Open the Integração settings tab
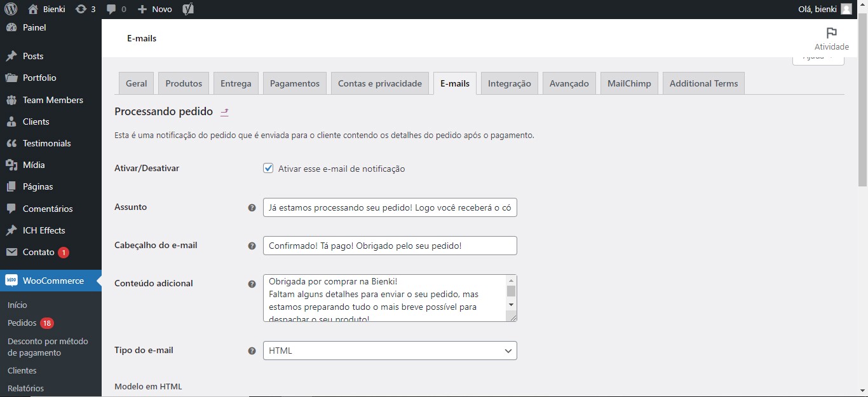Screen dimensions: 868x397 tap(509, 83)
